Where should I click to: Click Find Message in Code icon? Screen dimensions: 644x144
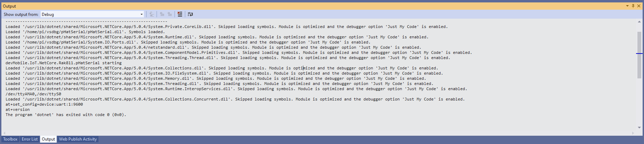pyautogui.click(x=152, y=14)
